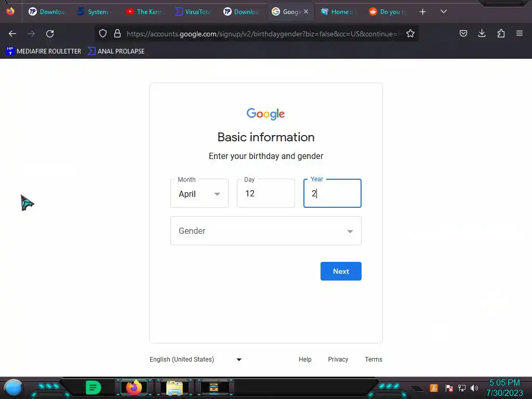Open the MEDIAFIRE ROULETTER bookmark

click(44, 51)
